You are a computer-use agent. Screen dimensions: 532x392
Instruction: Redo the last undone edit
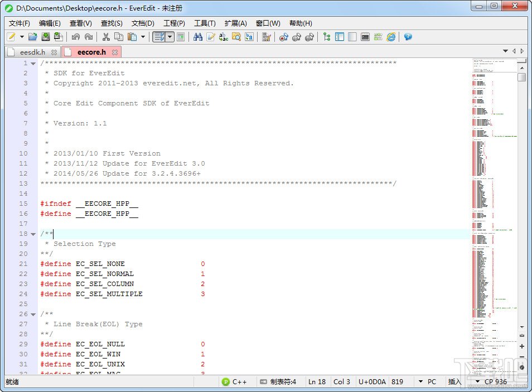coord(89,37)
